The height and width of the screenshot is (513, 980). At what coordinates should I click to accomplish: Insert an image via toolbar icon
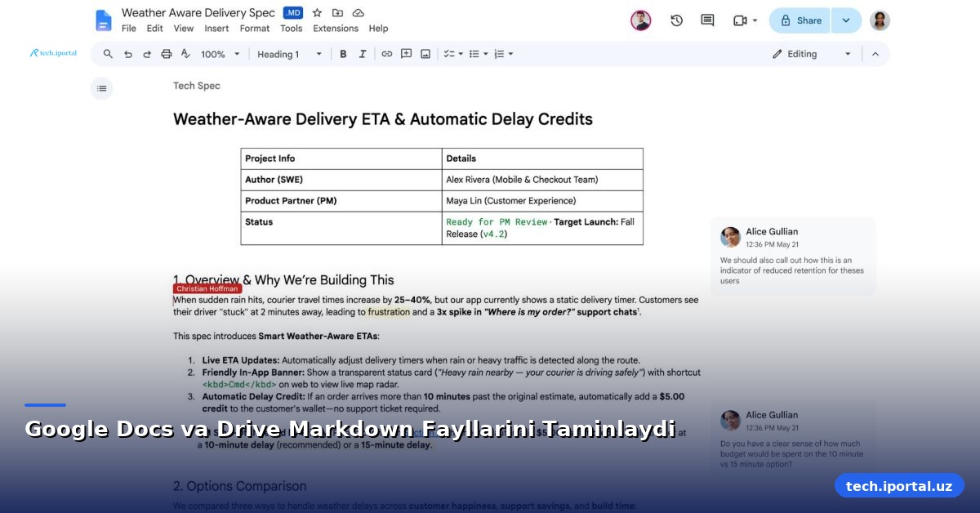point(425,54)
